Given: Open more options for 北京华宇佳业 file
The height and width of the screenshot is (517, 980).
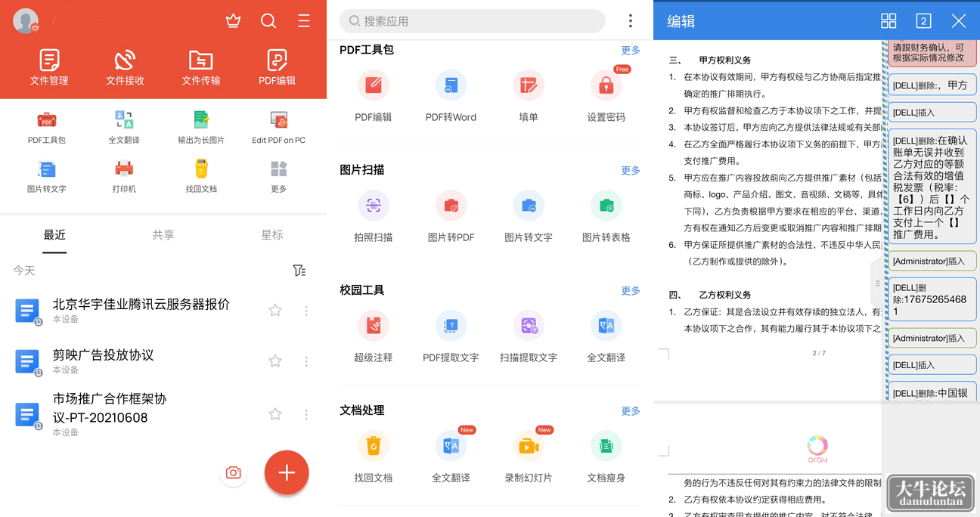Looking at the screenshot, I should [306, 311].
